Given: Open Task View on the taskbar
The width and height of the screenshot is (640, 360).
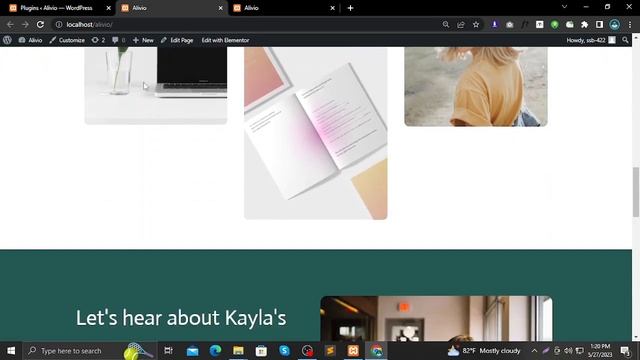Looking at the screenshot, I should click(x=168, y=351).
